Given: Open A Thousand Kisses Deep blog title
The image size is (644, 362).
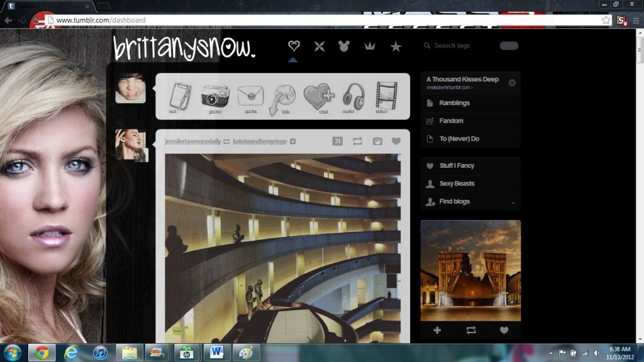Looking at the screenshot, I should [462, 79].
